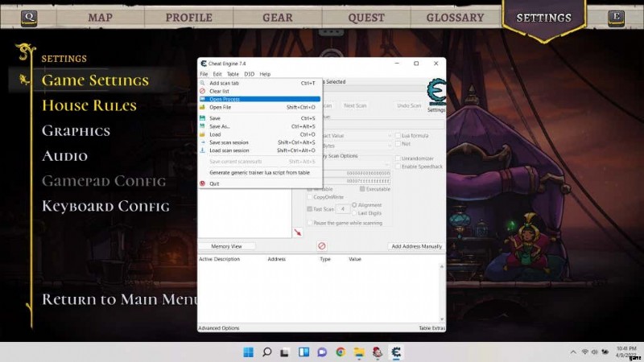Open Graphics in game settings

point(76,130)
